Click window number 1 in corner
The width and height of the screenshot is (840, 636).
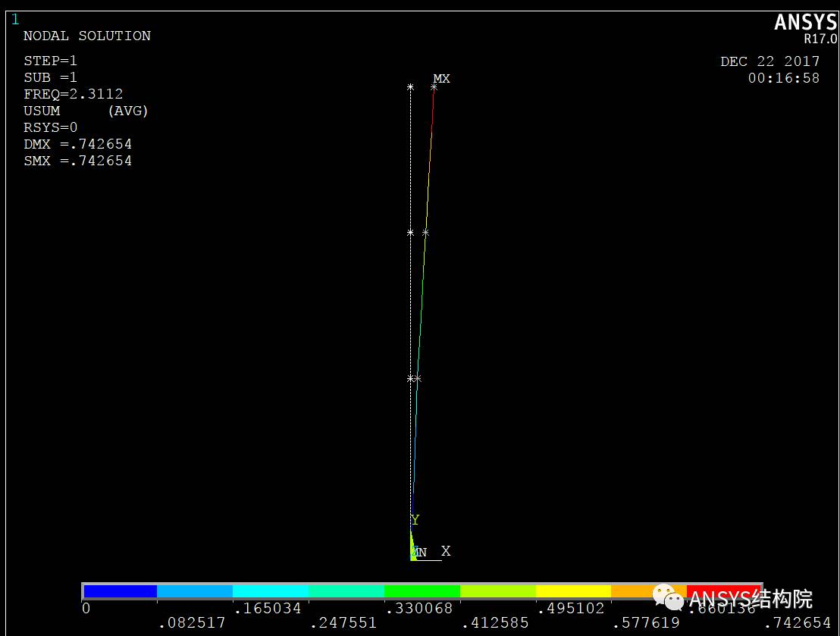point(15,19)
